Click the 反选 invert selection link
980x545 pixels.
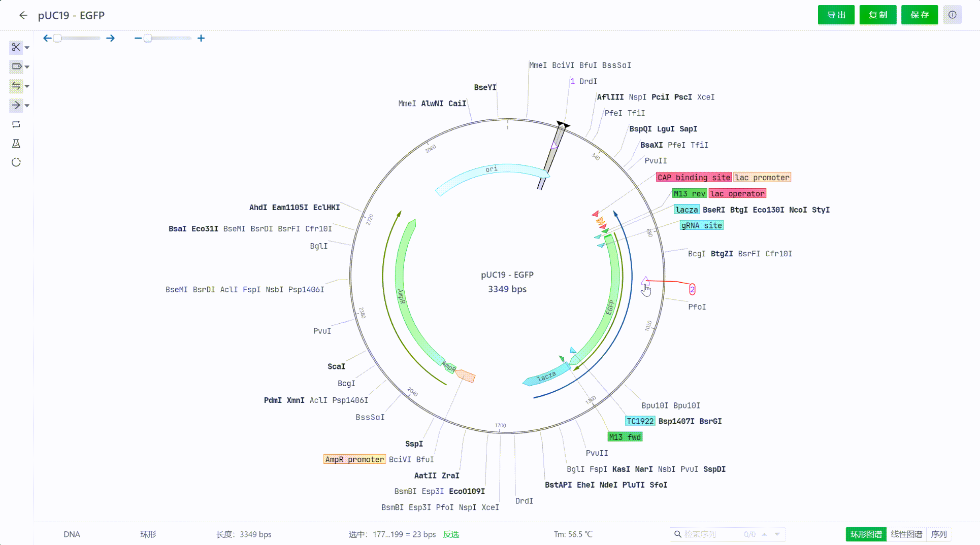click(x=451, y=534)
